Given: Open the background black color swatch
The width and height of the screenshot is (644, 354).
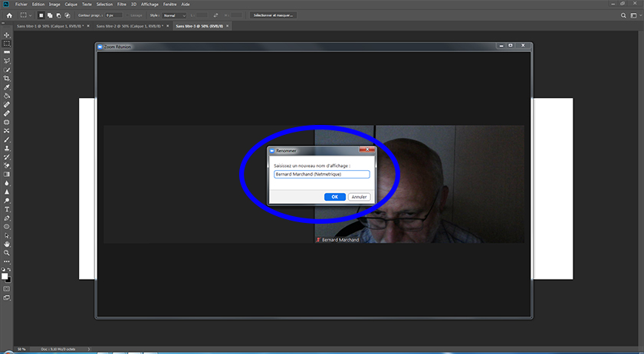Looking at the screenshot, I should 9,280.
